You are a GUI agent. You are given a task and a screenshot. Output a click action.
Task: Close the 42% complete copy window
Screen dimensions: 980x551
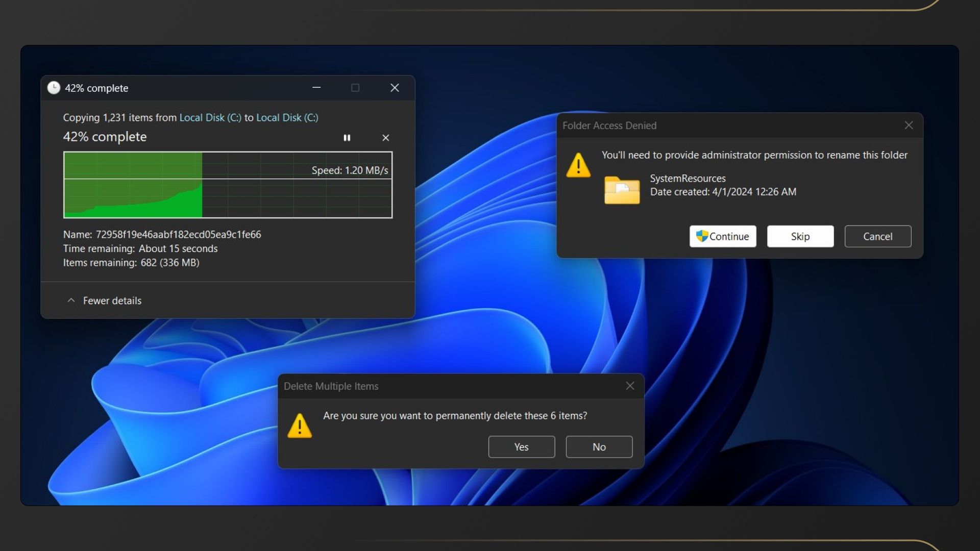point(395,88)
